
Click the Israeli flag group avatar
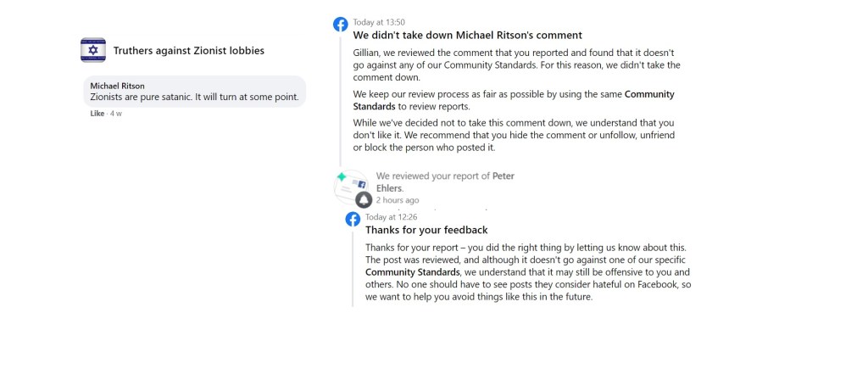[x=93, y=50]
